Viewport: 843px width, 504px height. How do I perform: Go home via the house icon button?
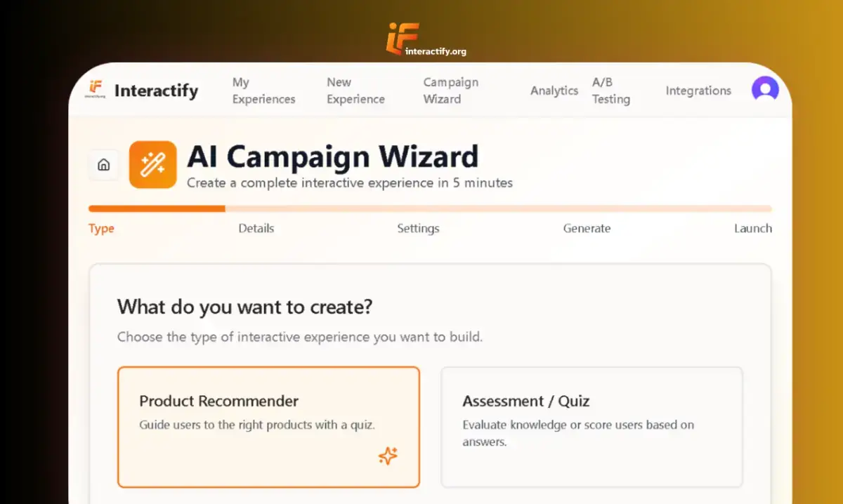click(x=104, y=165)
